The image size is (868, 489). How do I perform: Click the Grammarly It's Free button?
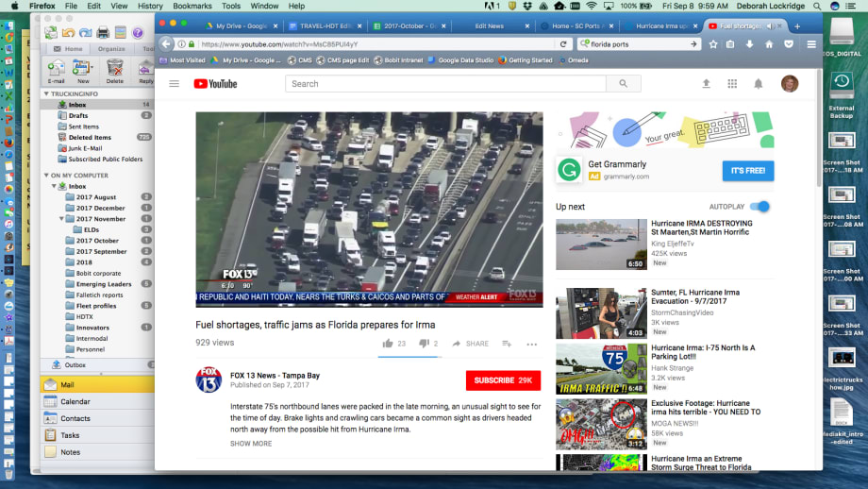[747, 171]
